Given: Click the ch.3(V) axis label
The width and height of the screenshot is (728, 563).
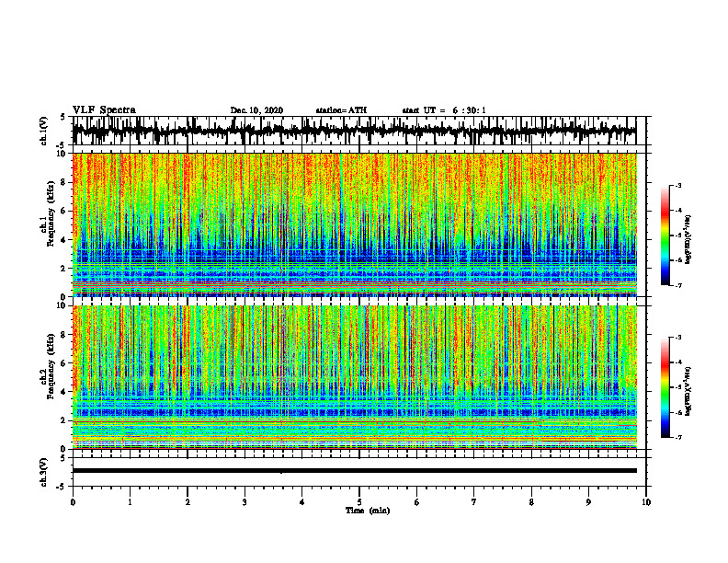Looking at the screenshot, I should (44, 472).
